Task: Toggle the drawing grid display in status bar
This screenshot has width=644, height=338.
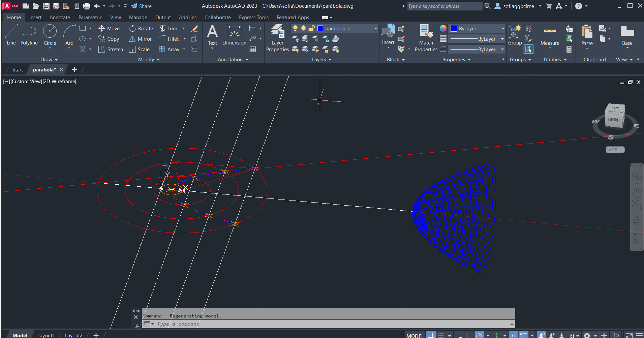Action: pyautogui.click(x=431, y=335)
